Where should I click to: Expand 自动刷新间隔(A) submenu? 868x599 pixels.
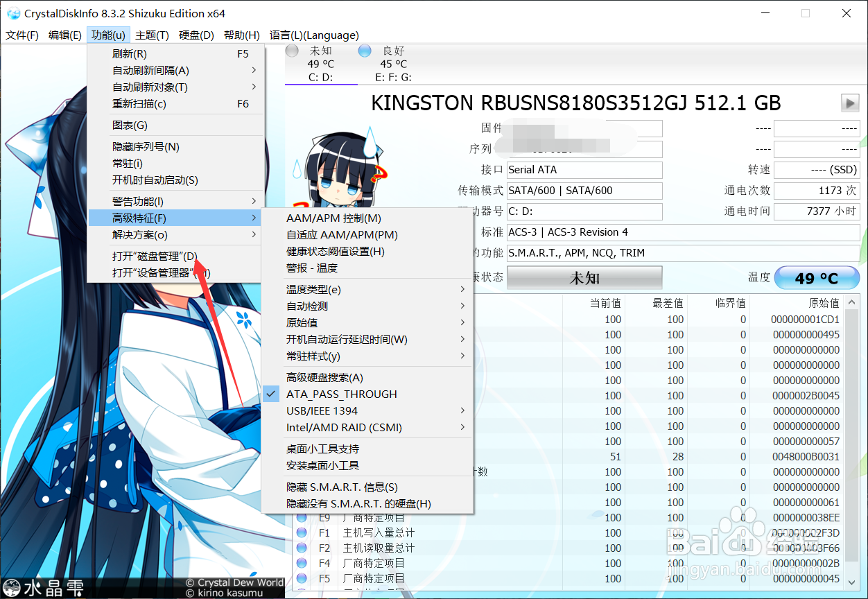coord(176,71)
